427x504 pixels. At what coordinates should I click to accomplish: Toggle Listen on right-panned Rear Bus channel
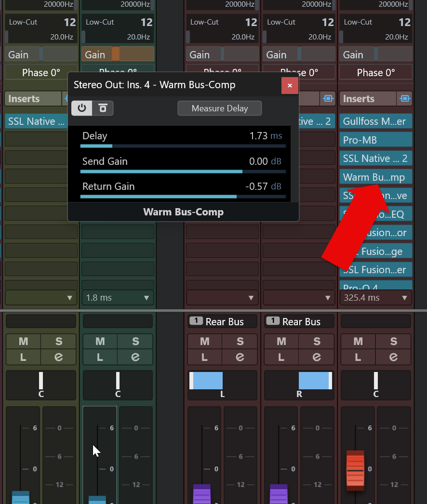pyautogui.click(x=281, y=357)
